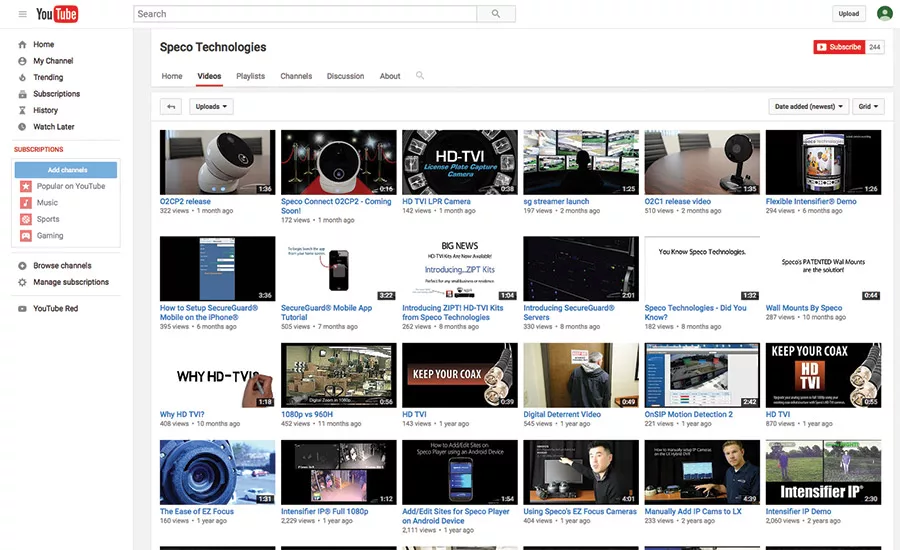Viewport: 900px width, 550px height.
Task: Click the Gaming channel icon
Action: (26, 235)
